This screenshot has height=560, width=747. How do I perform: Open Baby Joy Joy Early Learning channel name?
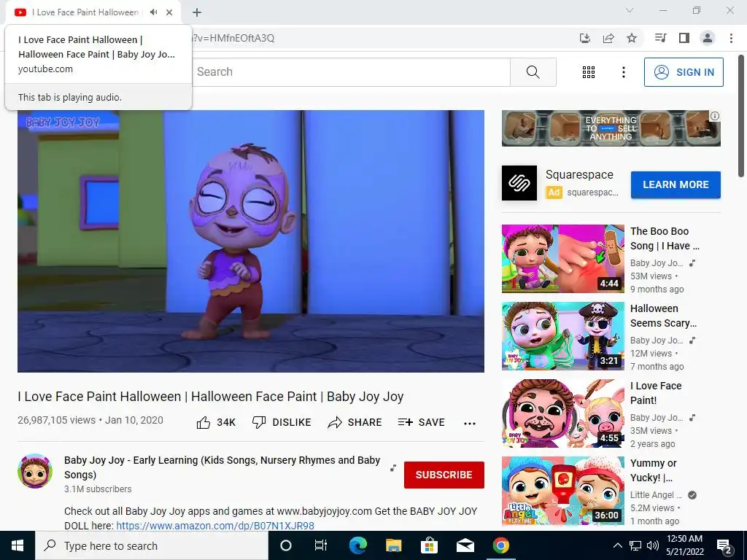pyautogui.click(x=222, y=467)
